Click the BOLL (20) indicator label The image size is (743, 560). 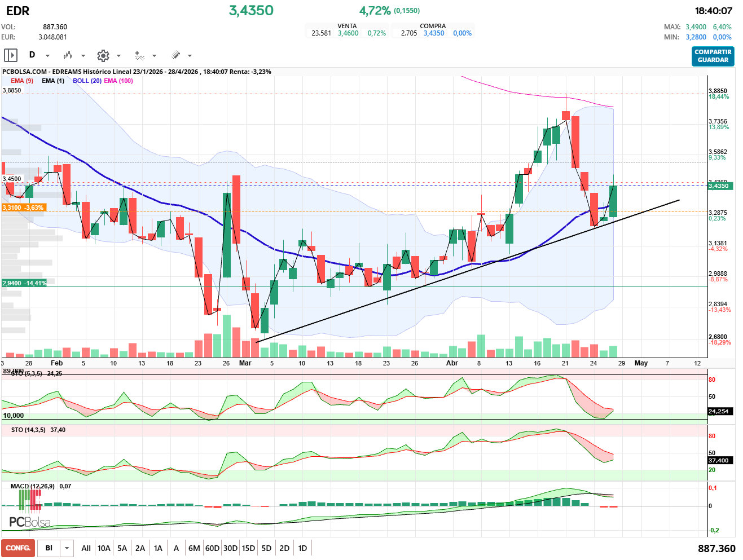[87, 81]
